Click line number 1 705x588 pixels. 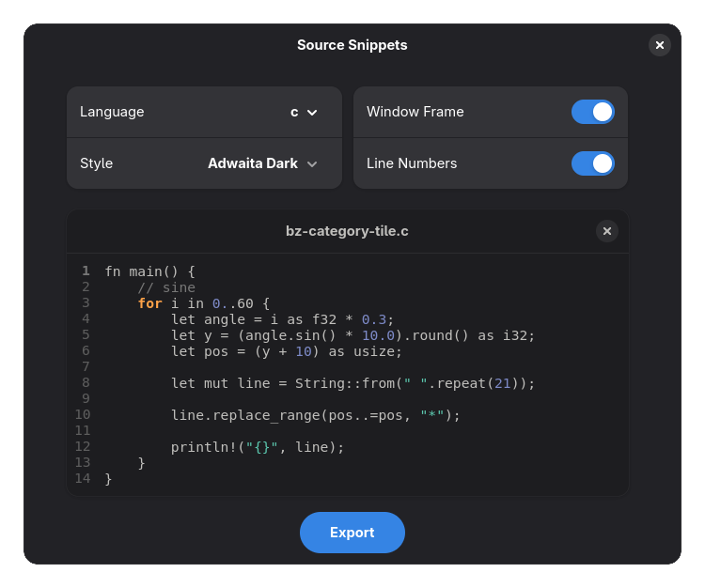coord(86,271)
